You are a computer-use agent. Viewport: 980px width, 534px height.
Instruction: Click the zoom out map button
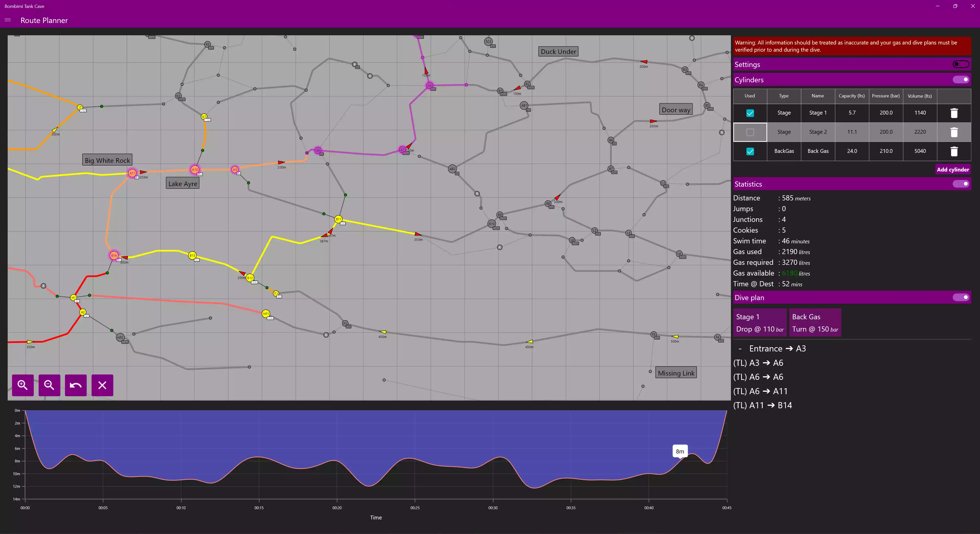coord(49,385)
